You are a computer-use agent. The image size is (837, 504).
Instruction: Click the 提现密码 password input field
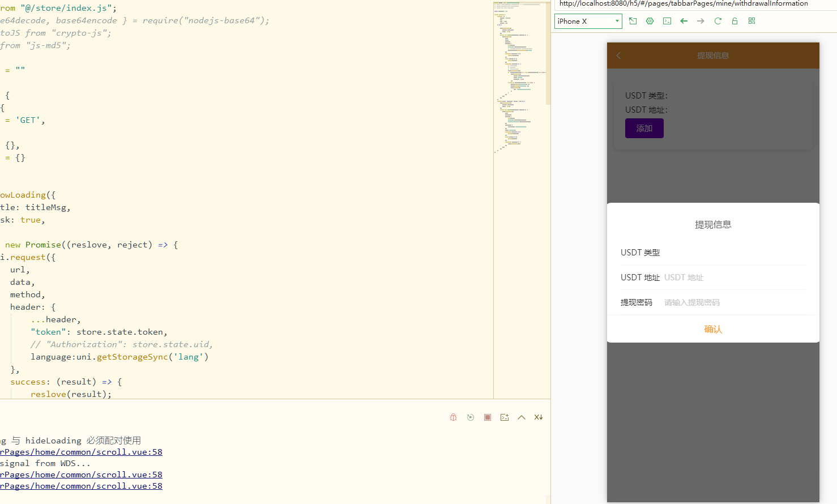tap(733, 302)
